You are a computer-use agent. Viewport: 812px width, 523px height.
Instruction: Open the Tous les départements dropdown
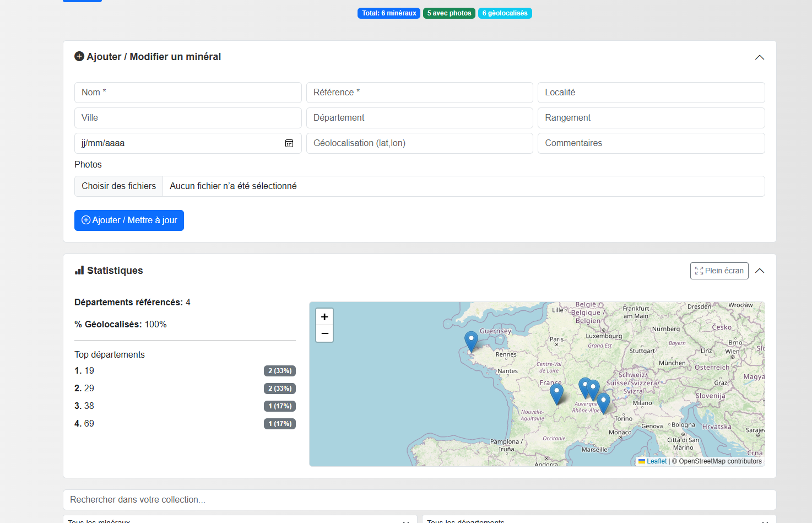click(x=599, y=520)
